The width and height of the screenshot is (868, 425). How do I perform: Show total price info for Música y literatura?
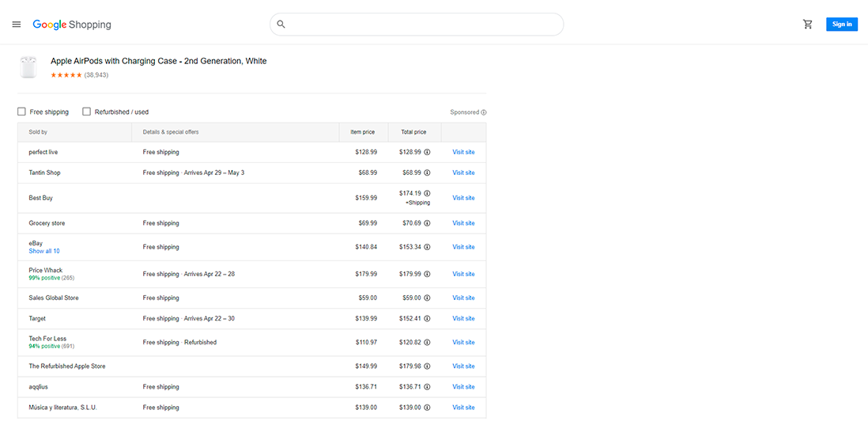[428, 408]
